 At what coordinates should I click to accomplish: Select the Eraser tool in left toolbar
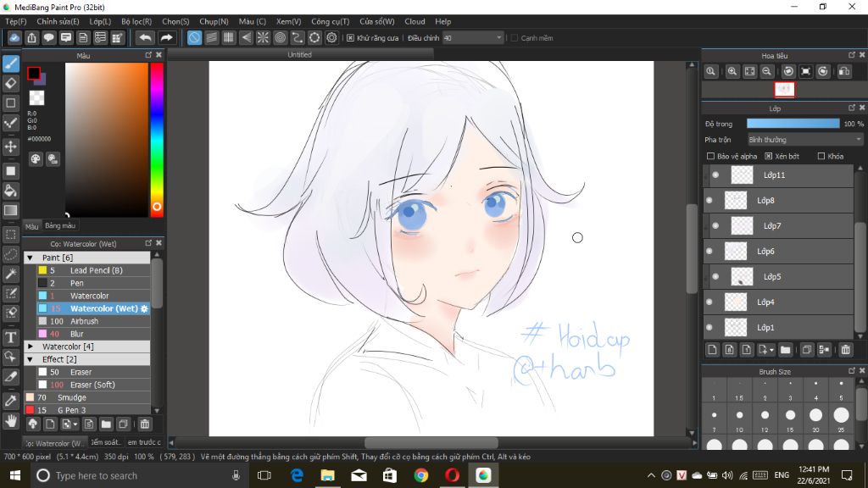(x=10, y=84)
